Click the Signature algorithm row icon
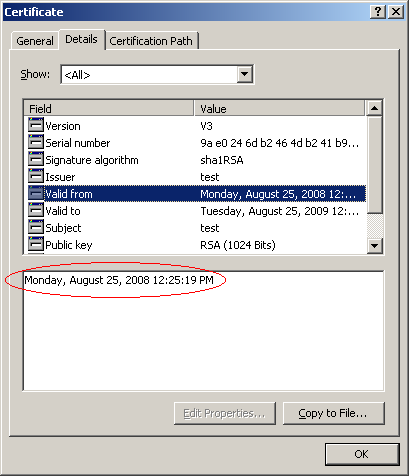 click(36, 159)
